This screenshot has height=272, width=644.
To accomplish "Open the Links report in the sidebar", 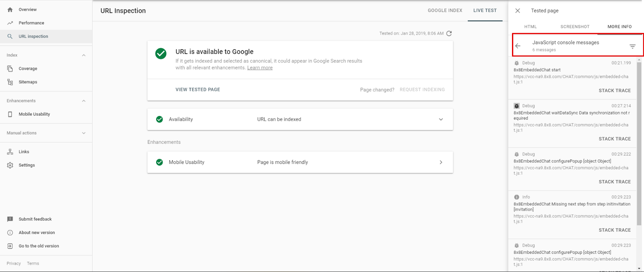I will 24,152.
